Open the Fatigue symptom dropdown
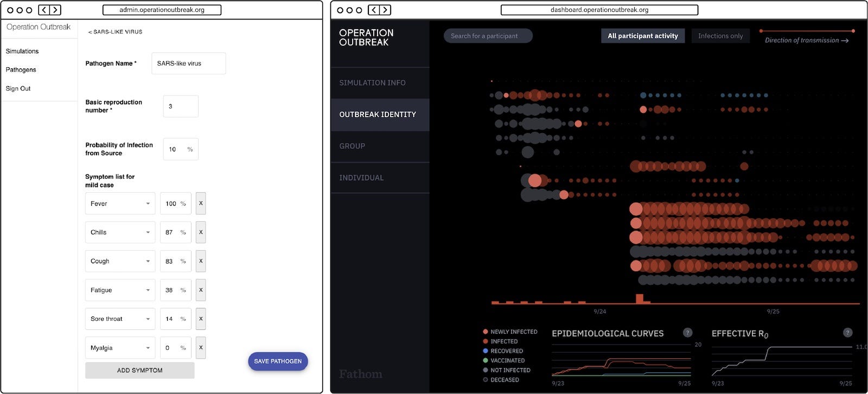The height and width of the screenshot is (394, 868). tap(120, 290)
